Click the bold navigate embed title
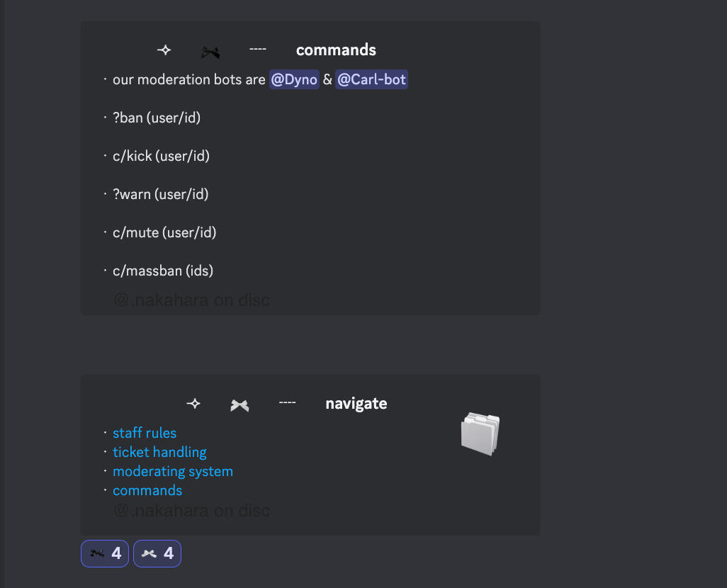 356,404
